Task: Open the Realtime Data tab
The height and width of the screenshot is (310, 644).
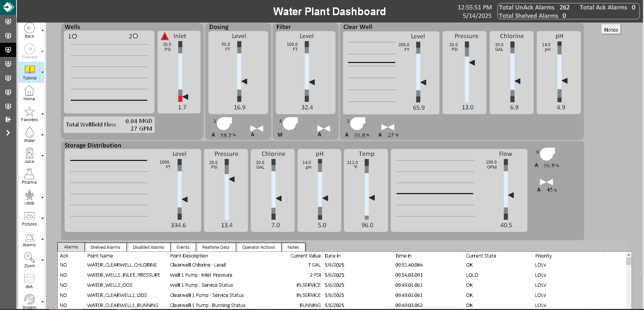Action: [x=216, y=247]
